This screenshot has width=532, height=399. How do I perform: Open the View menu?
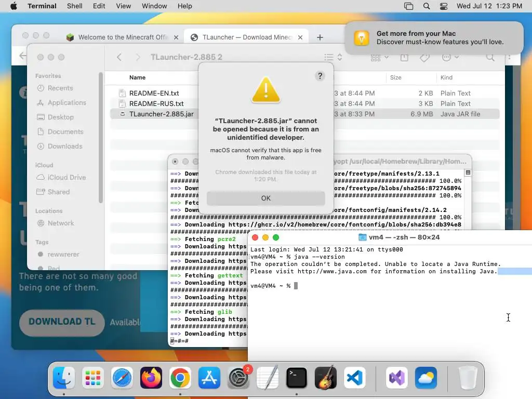(x=123, y=6)
